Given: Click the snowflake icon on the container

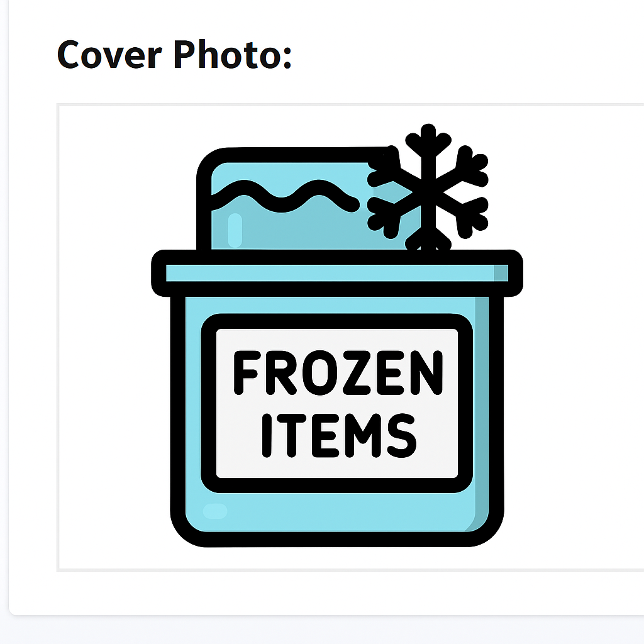Looking at the screenshot, I should [428, 187].
